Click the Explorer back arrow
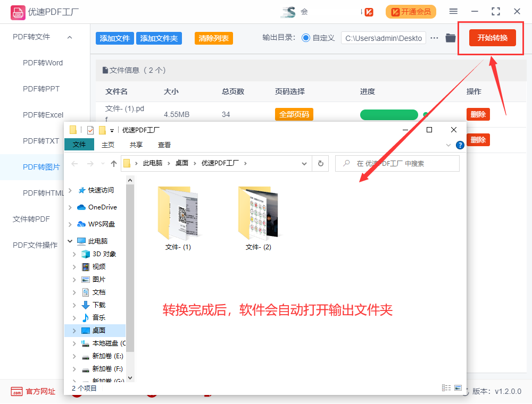532x404 pixels. tap(74, 164)
